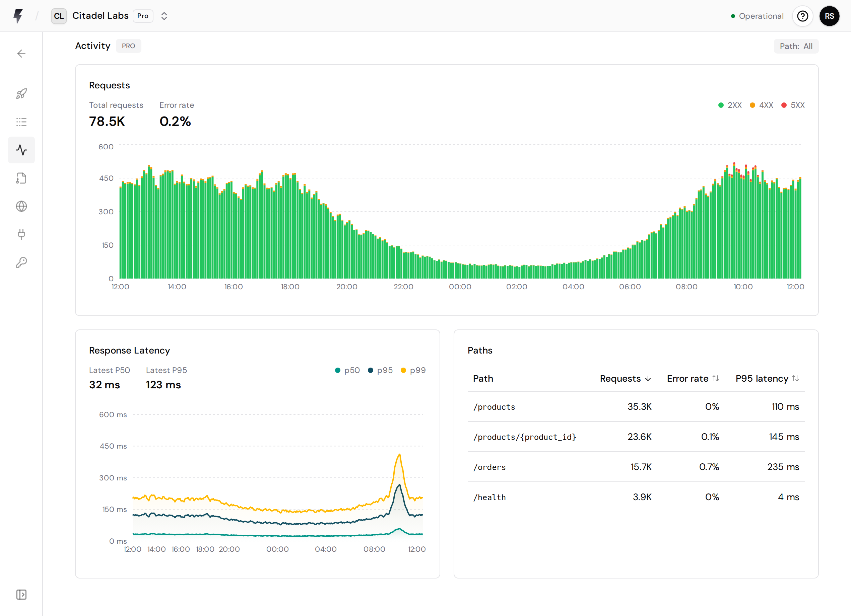This screenshot has width=851, height=616.
Task: Open the rocket deployments icon in sidebar
Action: pyautogui.click(x=21, y=94)
